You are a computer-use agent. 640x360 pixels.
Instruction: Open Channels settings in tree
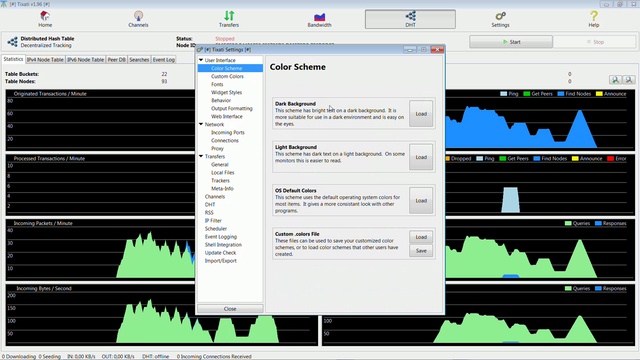point(215,197)
